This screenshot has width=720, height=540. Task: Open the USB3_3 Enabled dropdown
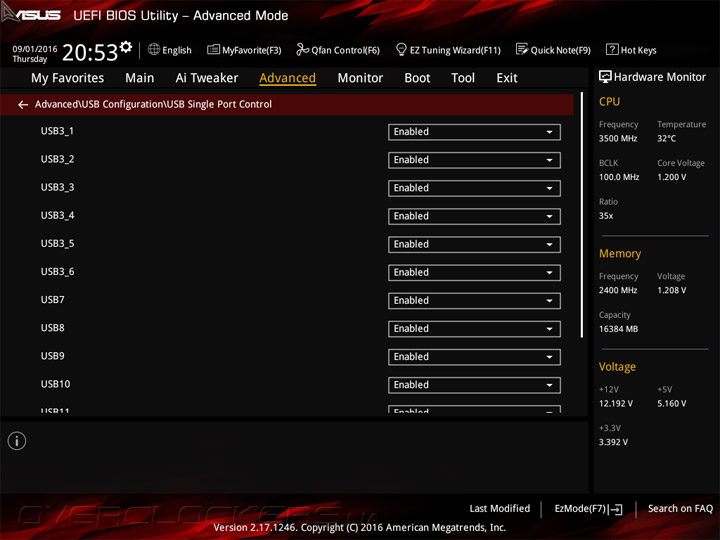tap(474, 188)
